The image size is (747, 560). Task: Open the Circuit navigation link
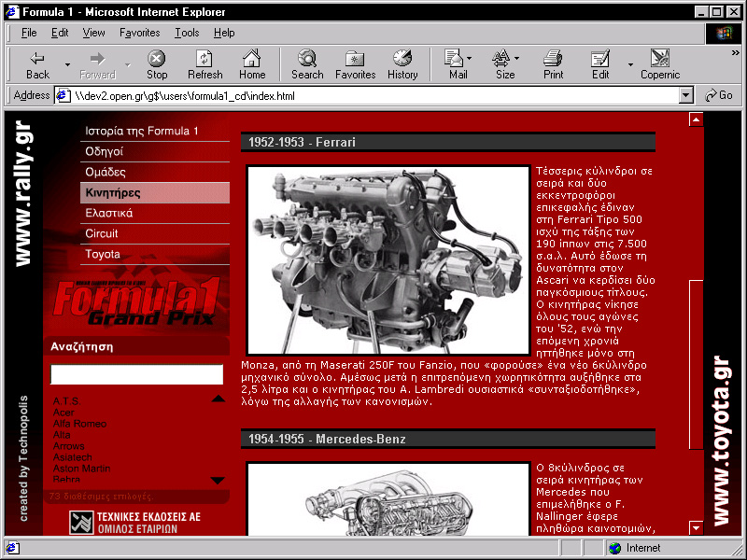click(155, 233)
